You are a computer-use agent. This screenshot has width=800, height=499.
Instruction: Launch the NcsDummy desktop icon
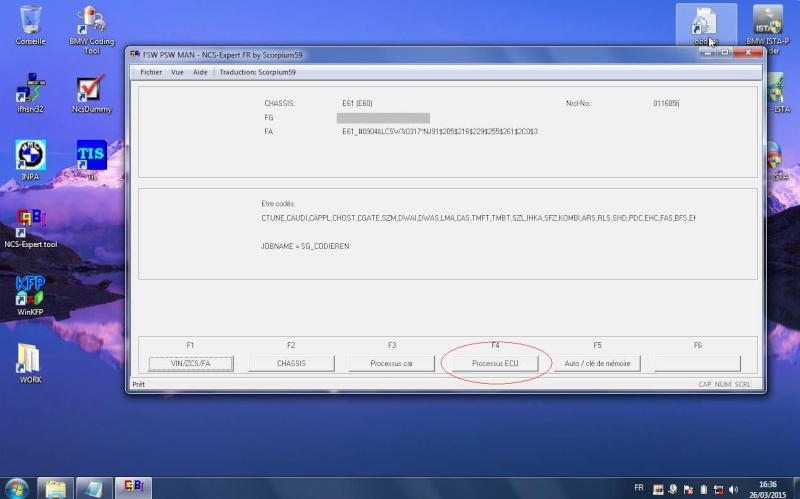(91, 94)
